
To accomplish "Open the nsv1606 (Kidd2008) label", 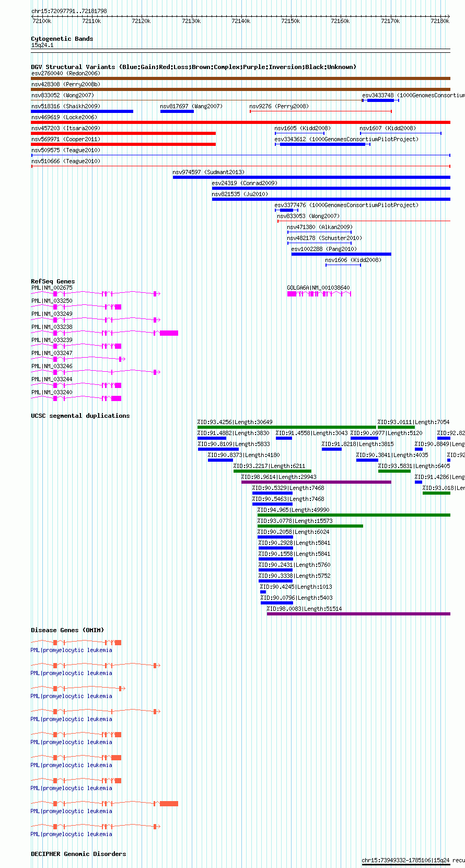I will click(x=353, y=260).
